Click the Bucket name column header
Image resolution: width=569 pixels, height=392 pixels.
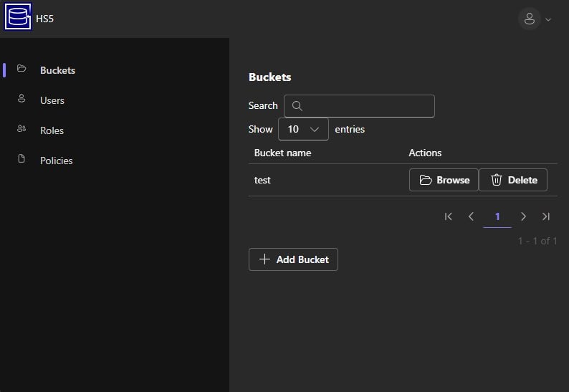click(x=282, y=153)
